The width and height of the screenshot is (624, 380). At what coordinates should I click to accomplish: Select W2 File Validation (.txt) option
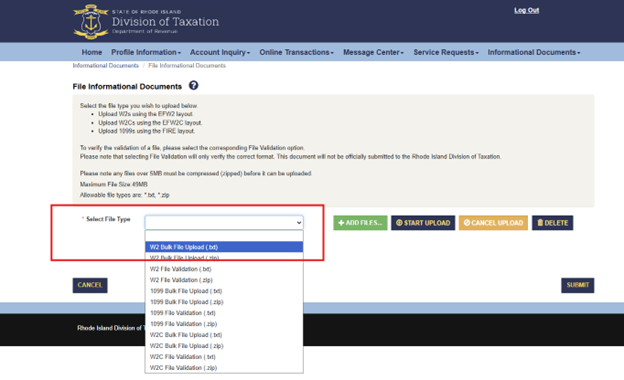[224, 269]
